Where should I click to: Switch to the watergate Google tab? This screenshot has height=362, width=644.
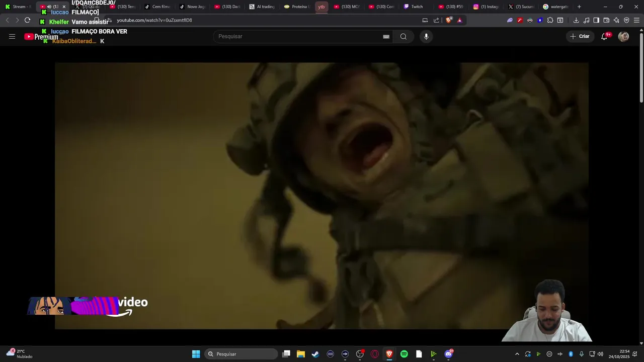click(555, 7)
